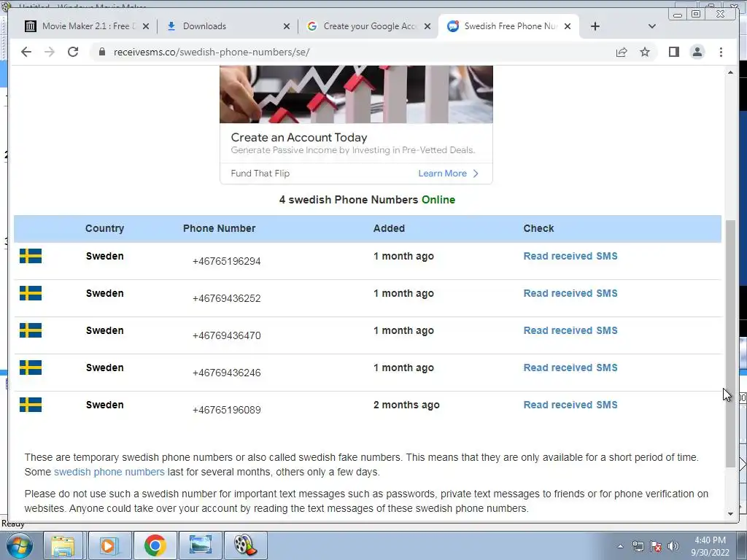Open the picture viewer taskbar icon
This screenshot has width=747, height=560.
[x=201, y=545]
